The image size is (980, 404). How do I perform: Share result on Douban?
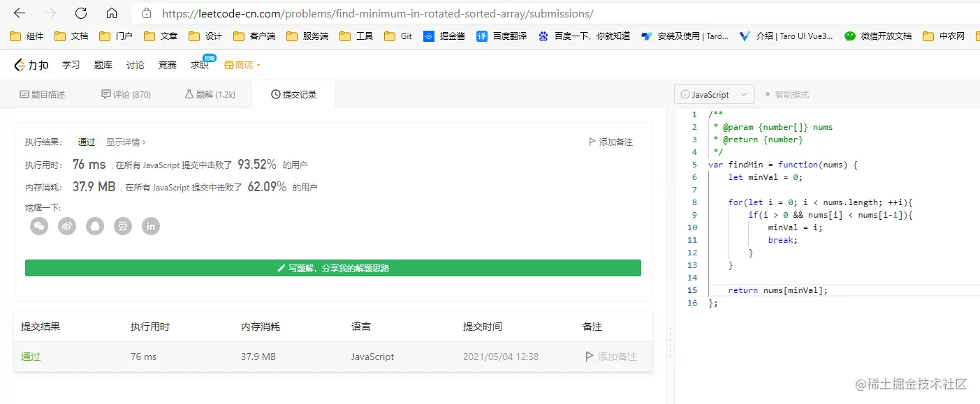(123, 226)
